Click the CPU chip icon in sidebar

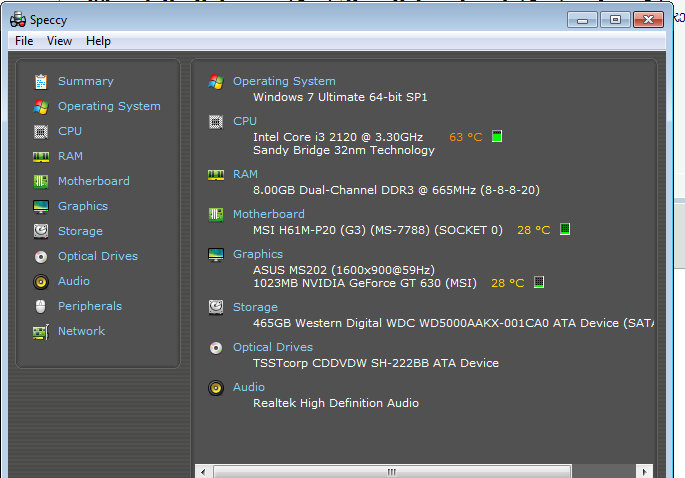(x=41, y=132)
